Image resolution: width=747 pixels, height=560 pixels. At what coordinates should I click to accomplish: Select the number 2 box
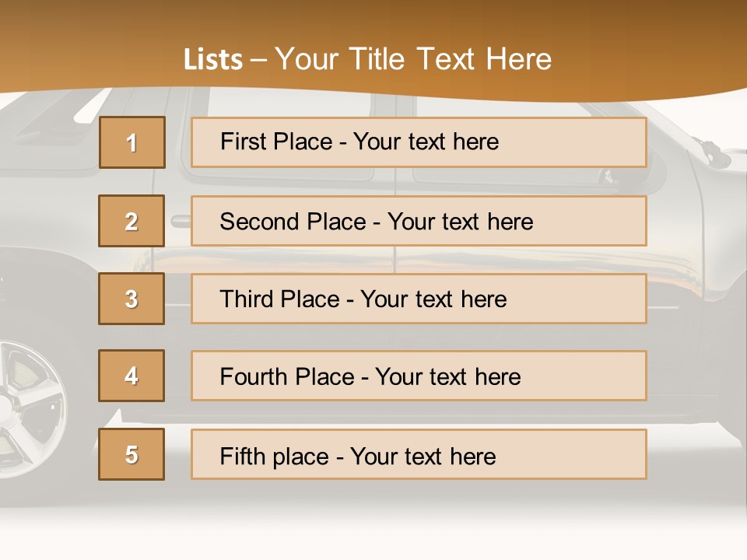coord(132,221)
